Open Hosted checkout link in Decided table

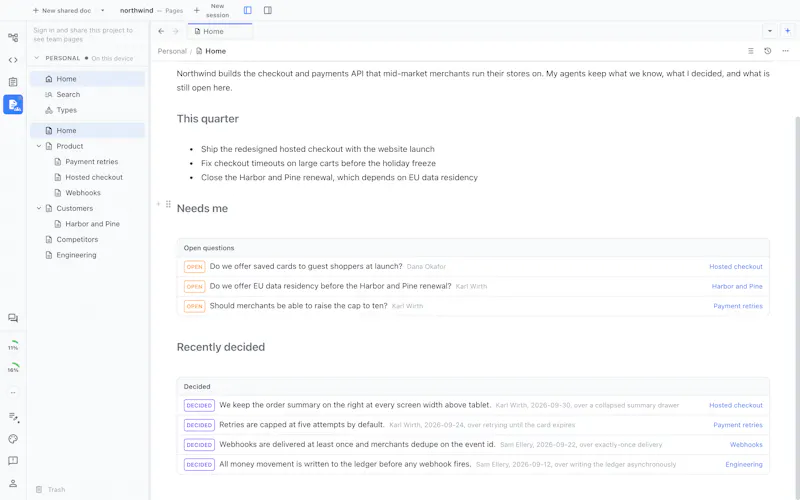click(736, 405)
